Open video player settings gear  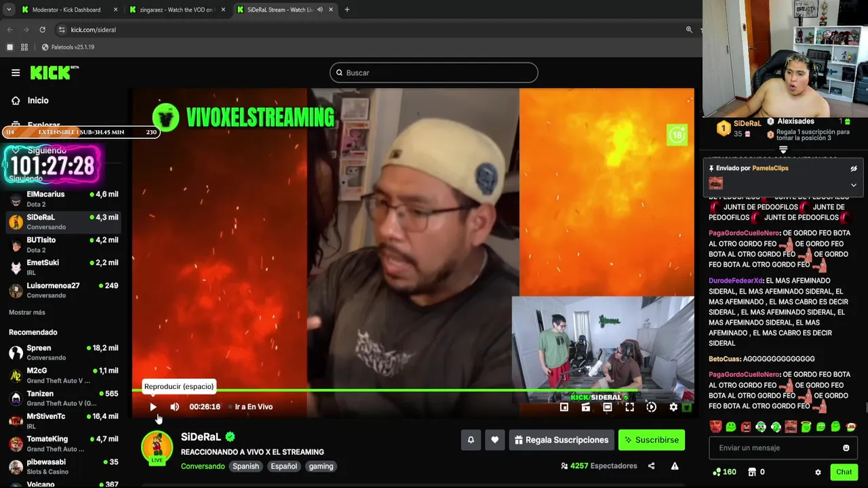point(673,407)
